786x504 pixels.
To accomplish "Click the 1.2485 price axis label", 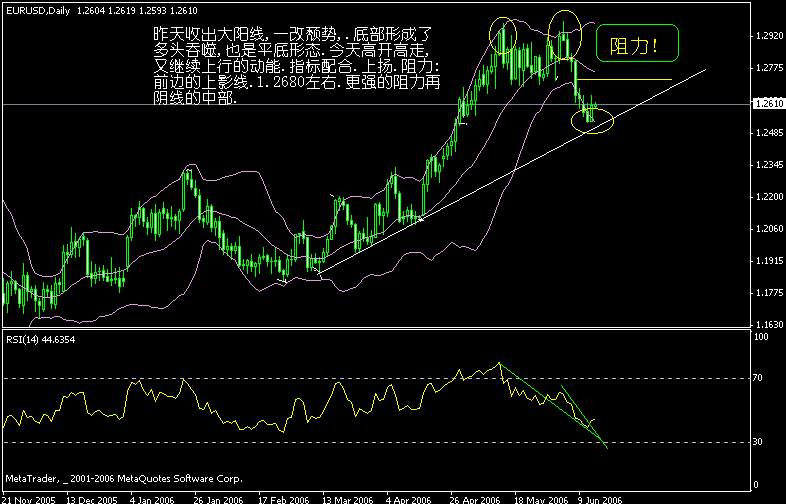I will pos(768,133).
